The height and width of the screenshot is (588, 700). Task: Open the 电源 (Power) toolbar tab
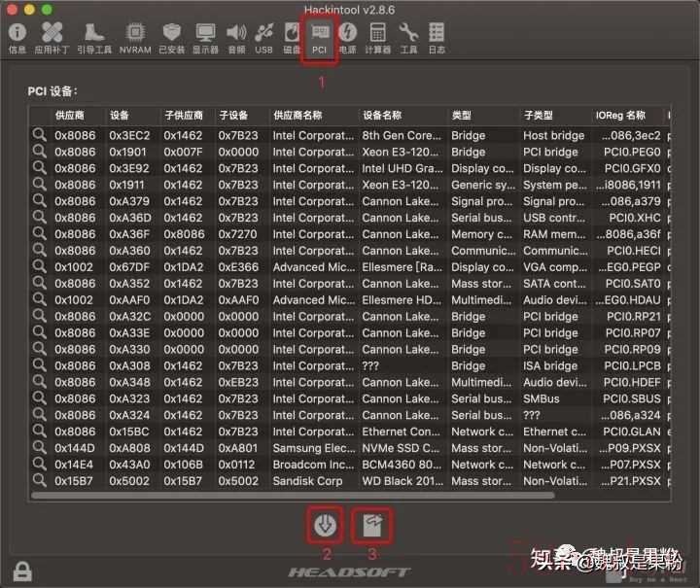click(x=348, y=38)
